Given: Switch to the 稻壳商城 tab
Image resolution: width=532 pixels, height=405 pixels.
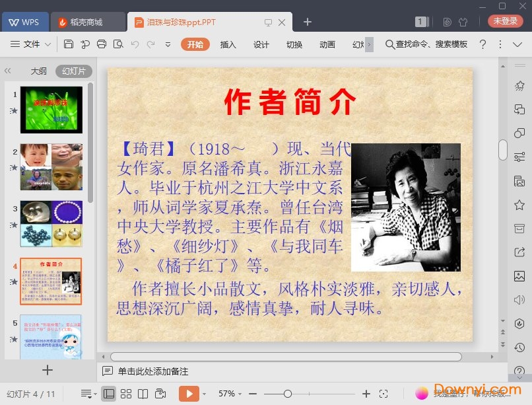Looking at the screenshot, I should [x=86, y=22].
